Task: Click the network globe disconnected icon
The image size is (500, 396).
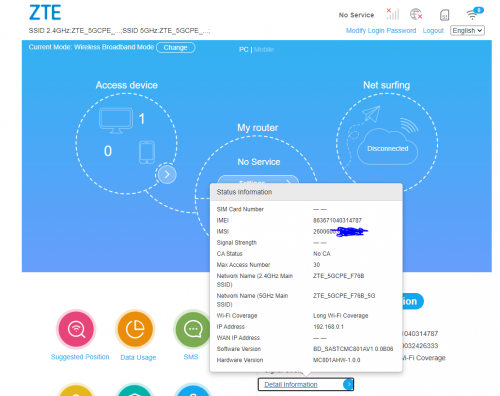Action: 416,14
